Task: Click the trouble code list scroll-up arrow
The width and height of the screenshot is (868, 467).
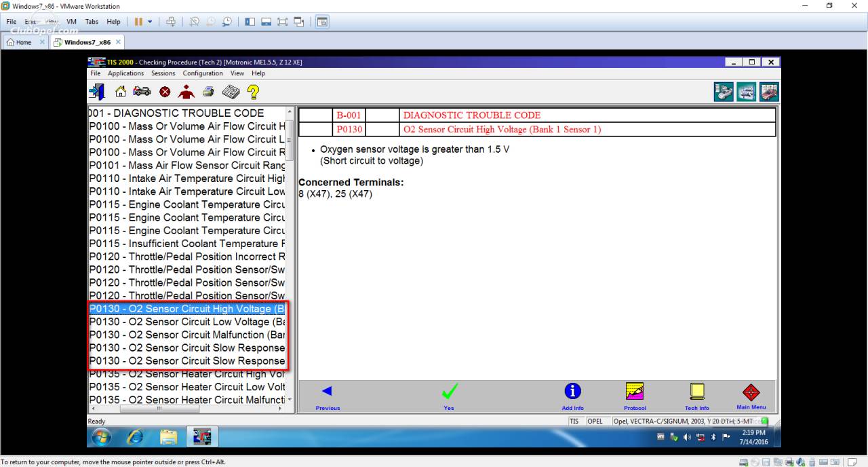Action: point(290,112)
